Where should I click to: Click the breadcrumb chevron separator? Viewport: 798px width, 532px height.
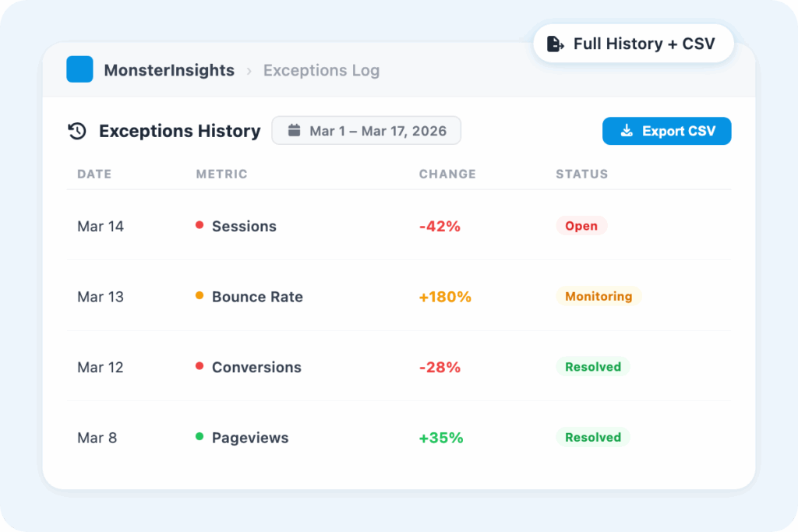click(249, 71)
